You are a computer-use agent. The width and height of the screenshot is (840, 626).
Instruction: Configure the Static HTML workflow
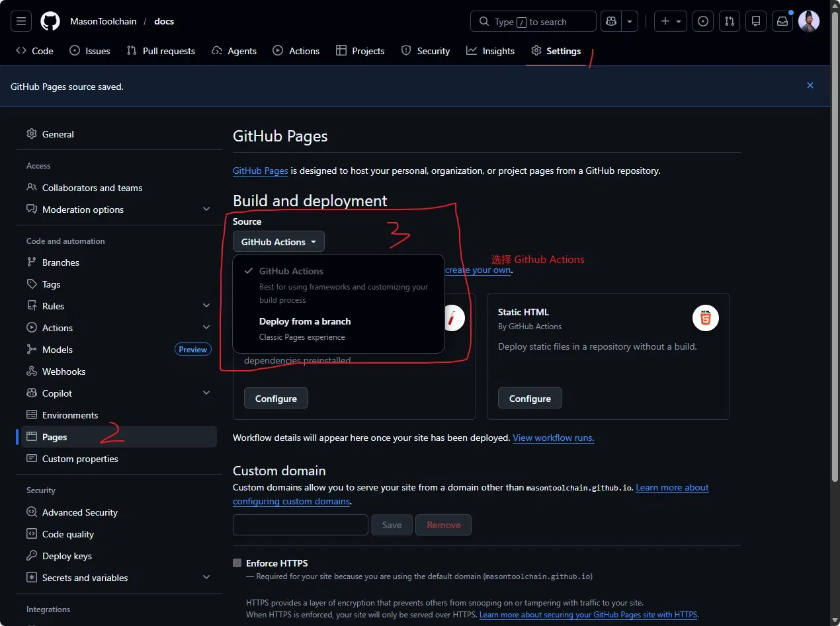(530, 399)
